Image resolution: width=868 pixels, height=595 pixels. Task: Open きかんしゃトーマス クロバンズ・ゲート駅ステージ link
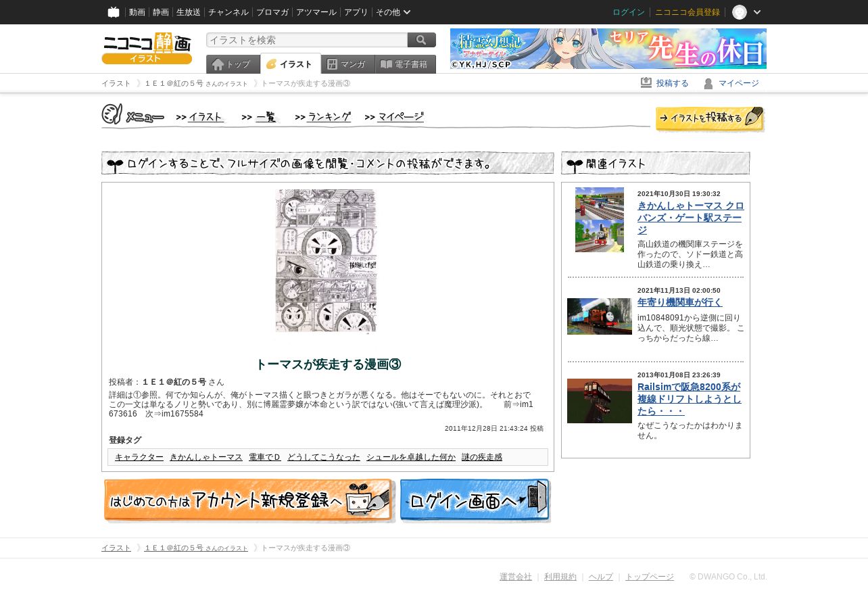(691, 218)
